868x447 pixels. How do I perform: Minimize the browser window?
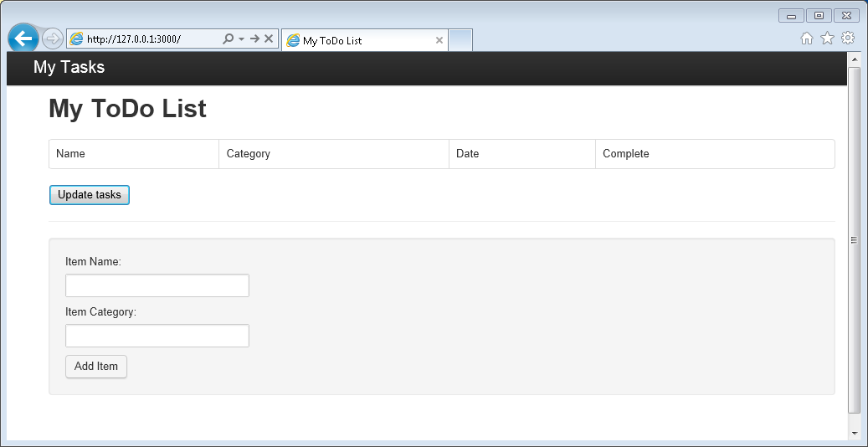pyautogui.click(x=791, y=16)
